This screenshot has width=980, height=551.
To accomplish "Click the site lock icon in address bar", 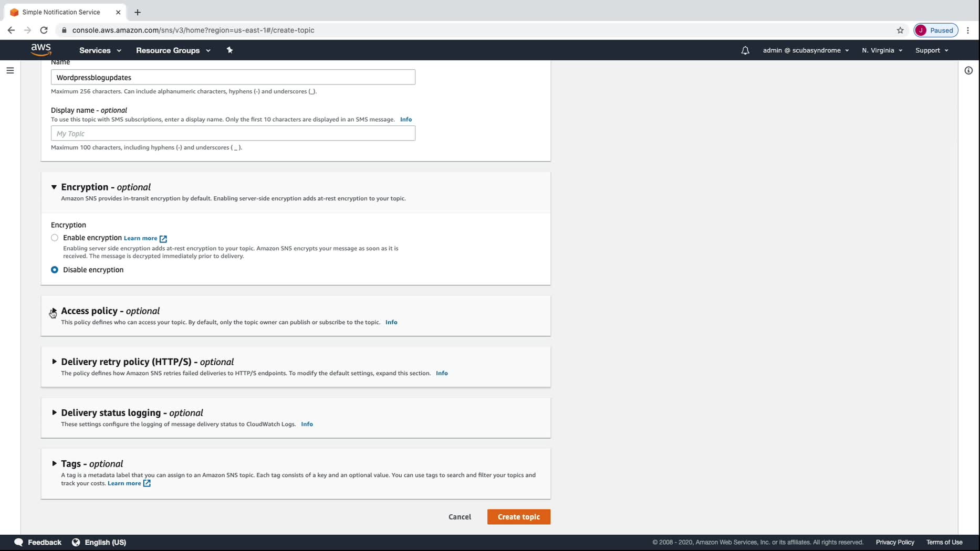I will click(64, 30).
